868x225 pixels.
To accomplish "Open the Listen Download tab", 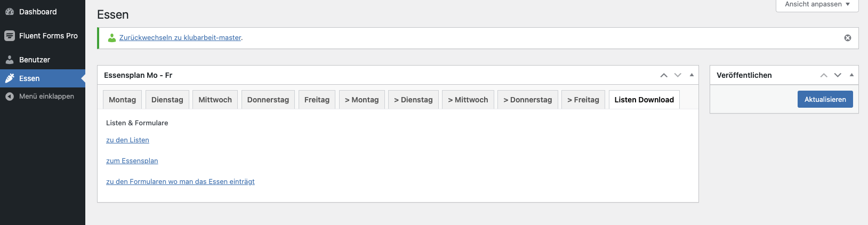I will pyautogui.click(x=644, y=100).
